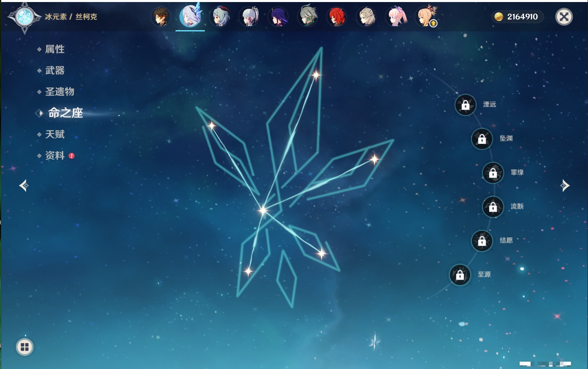588x369 pixels.
Task: Click the 坠渊 constellation label
Action: [506, 139]
